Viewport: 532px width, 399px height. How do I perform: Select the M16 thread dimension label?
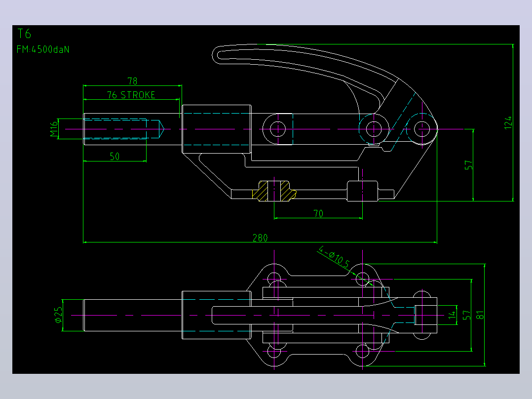54,129
